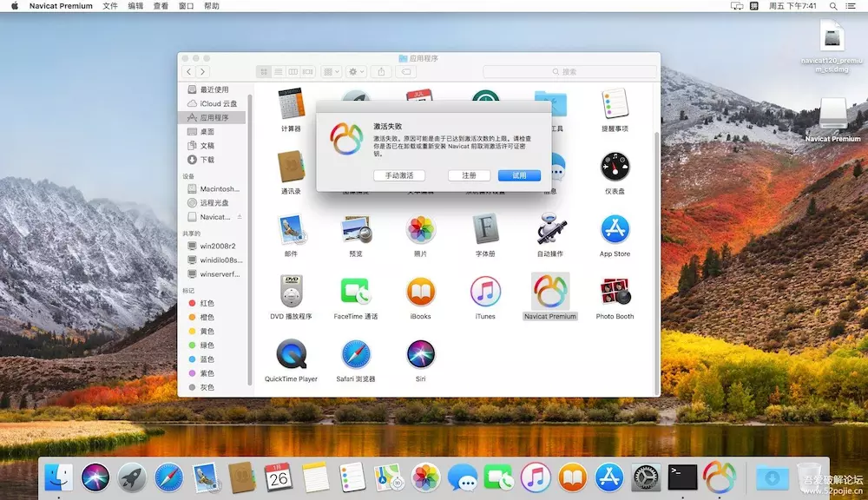Go forward in the Finder window
The image size is (868, 500).
click(x=202, y=71)
